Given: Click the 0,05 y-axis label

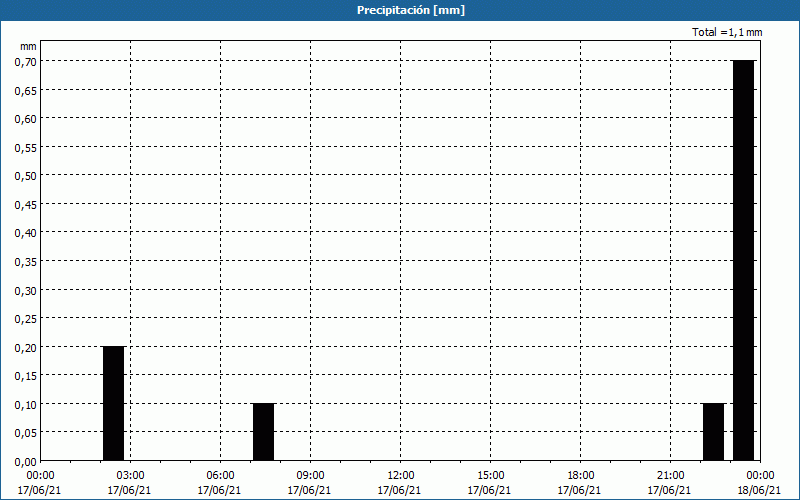Looking at the screenshot, I should click(x=25, y=433).
